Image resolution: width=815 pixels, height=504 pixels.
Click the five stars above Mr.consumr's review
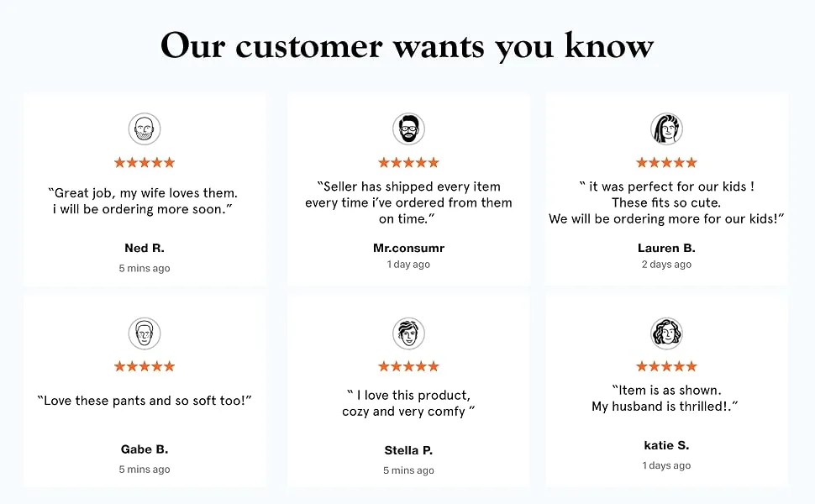408,163
